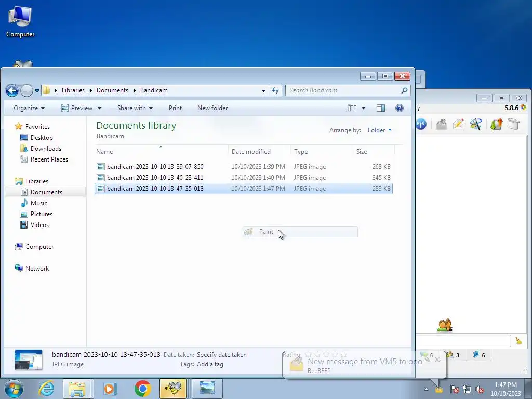Click BeeBEEP blue broadcast antenna icon
The image size is (532, 399).
[421, 124]
